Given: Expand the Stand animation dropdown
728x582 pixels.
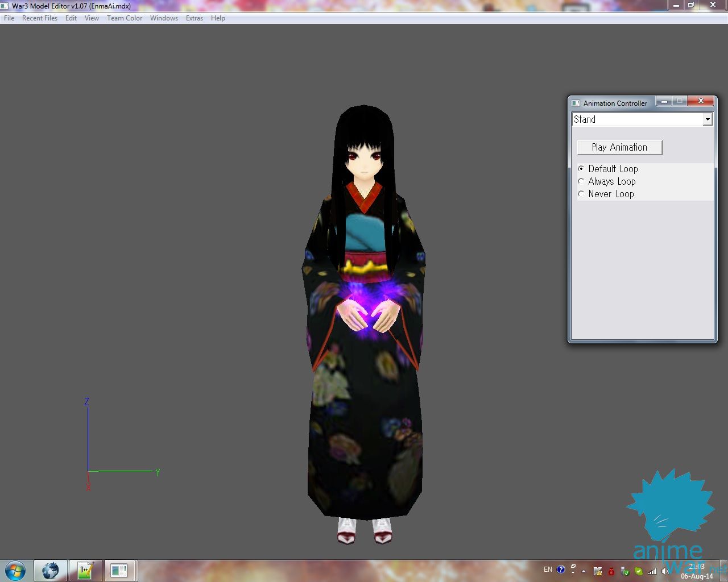Looking at the screenshot, I should coord(707,119).
